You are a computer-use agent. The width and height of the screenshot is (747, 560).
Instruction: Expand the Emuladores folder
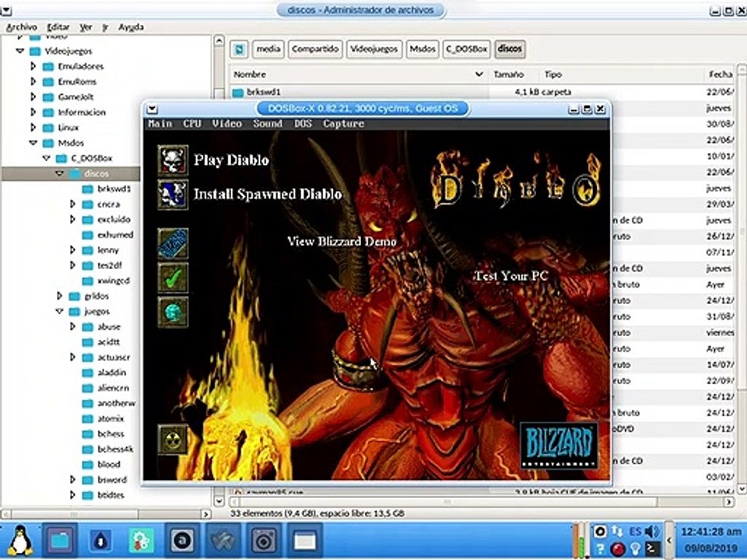[33, 66]
